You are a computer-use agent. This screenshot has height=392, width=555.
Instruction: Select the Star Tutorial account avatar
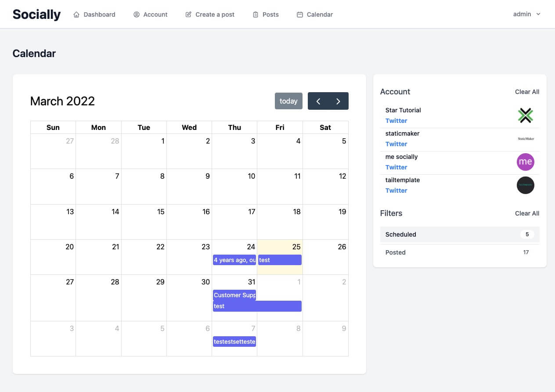[x=525, y=115]
